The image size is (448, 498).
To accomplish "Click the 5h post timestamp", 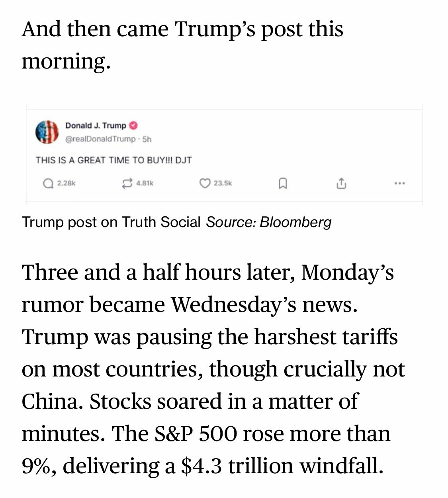I will [147, 139].
